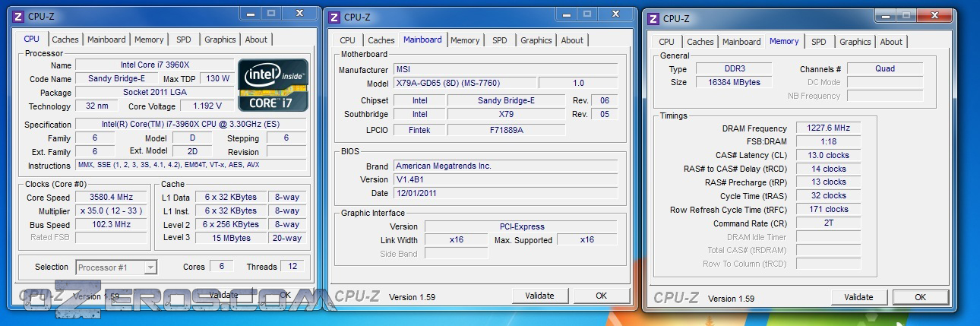The image size is (980, 326).
Task: Select Mainboard tab in the Memory window
Action: click(x=741, y=42)
